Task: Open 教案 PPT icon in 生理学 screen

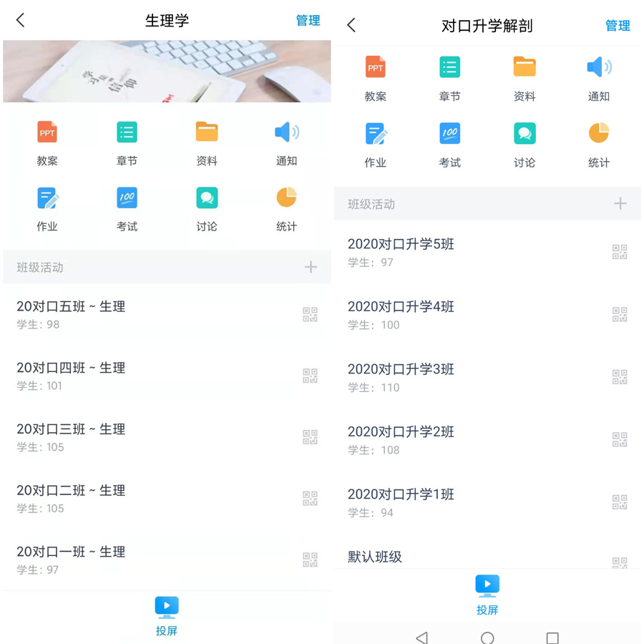Action: [47, 133]
